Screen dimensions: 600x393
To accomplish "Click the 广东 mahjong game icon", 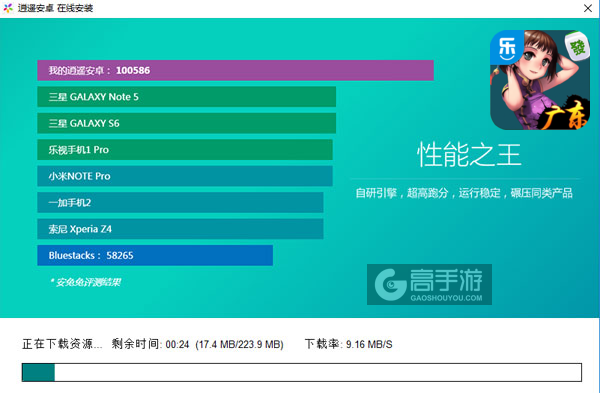I will (x=540, y=80).
